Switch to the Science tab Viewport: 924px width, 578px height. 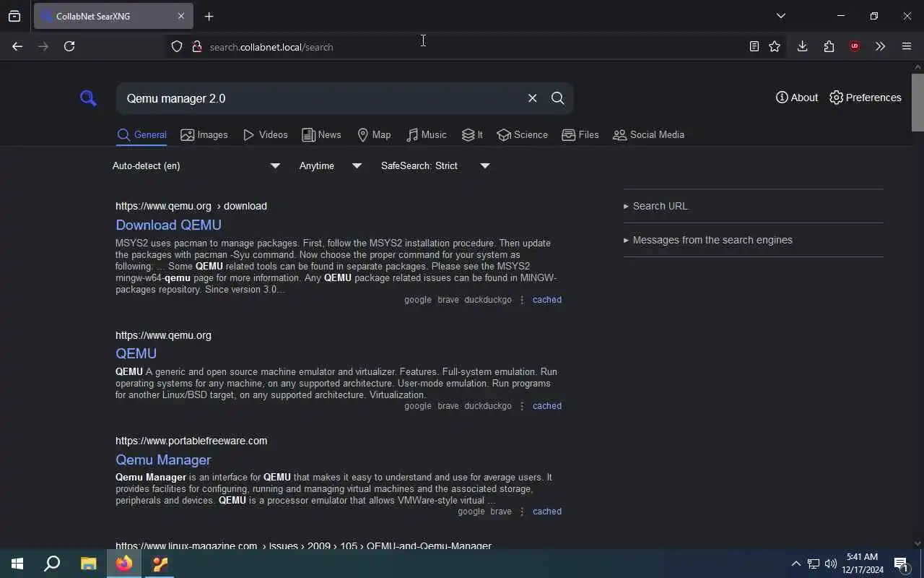click(x=522, y=134)
